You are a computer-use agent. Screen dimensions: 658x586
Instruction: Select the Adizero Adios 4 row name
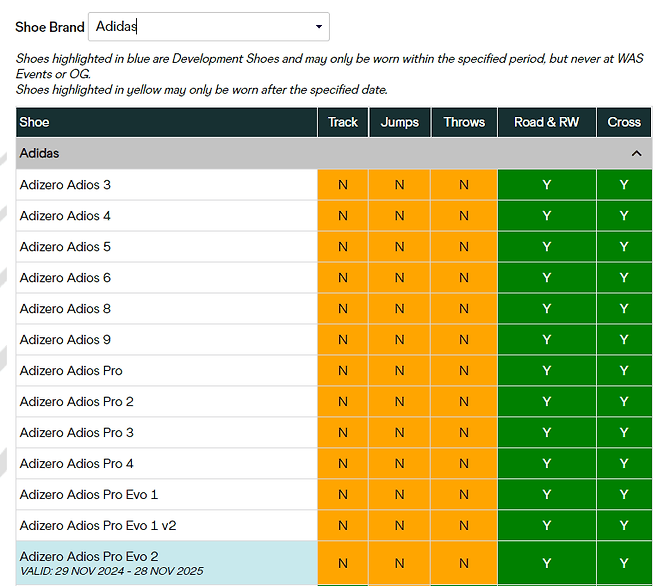[x=65, y=216]
